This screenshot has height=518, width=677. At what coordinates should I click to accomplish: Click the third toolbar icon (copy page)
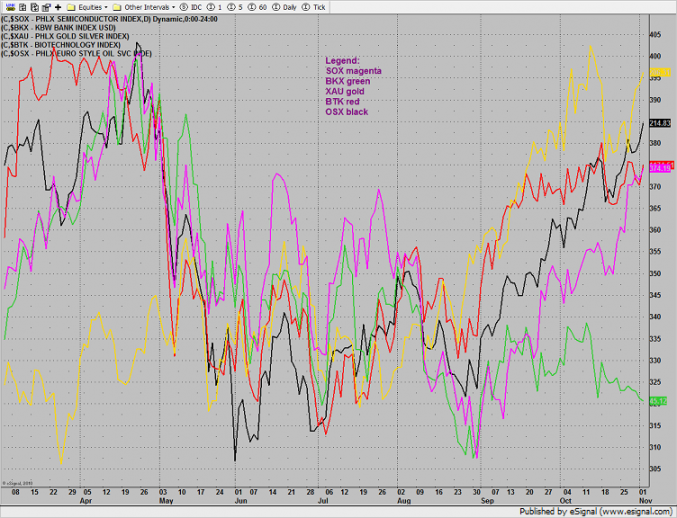point(35,7)
